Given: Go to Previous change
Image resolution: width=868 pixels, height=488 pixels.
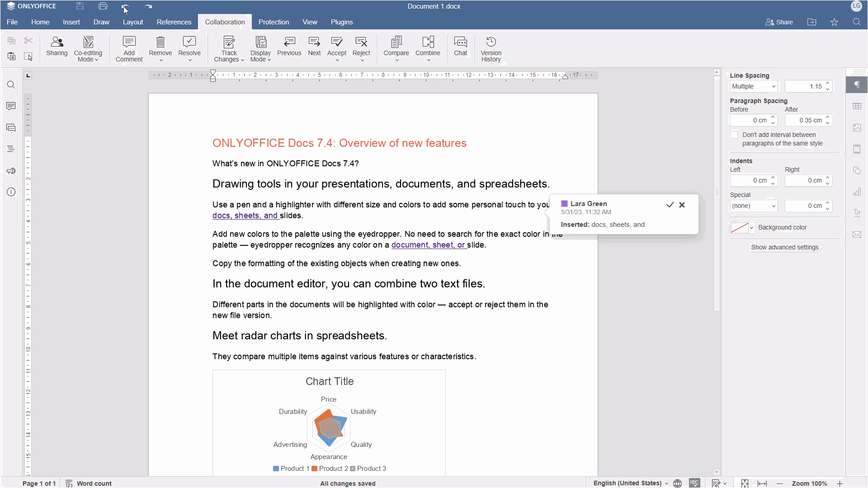Looking at the screenshot, I should (289, 47).
